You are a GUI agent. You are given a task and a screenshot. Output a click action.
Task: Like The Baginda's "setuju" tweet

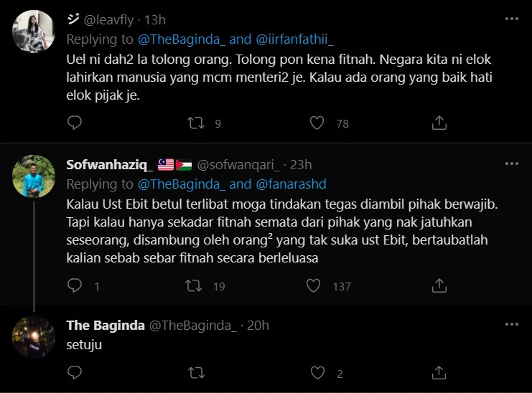[317, 373]
